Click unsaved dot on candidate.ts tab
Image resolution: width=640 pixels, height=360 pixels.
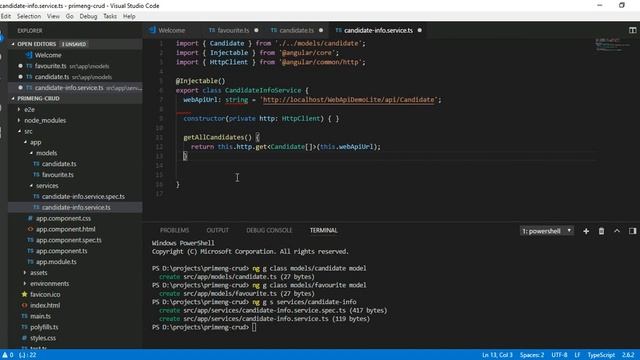click(x=321, y=30)
